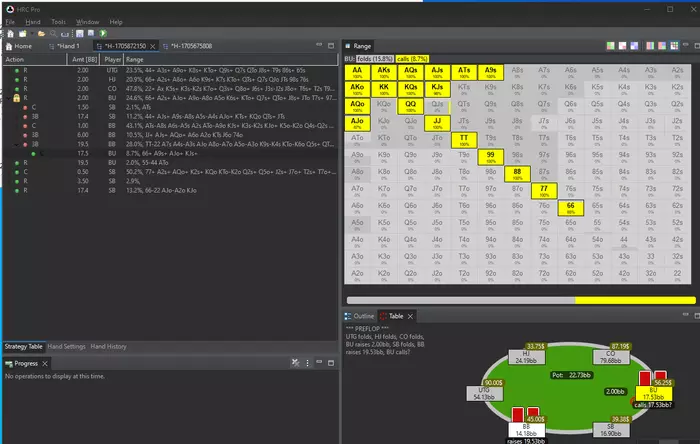Image resolution: width=700 pixels, height=444 pixels.
Task: Minimize the hand editor panel
Action: tap(319, 45)
